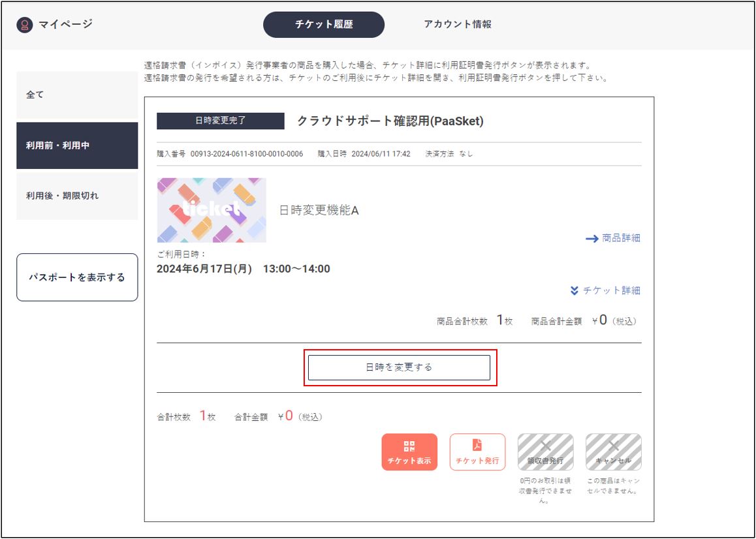Open the チケット履歴 tab
Image resolution: width=756 pixels, height=539 pixels.
324,25
